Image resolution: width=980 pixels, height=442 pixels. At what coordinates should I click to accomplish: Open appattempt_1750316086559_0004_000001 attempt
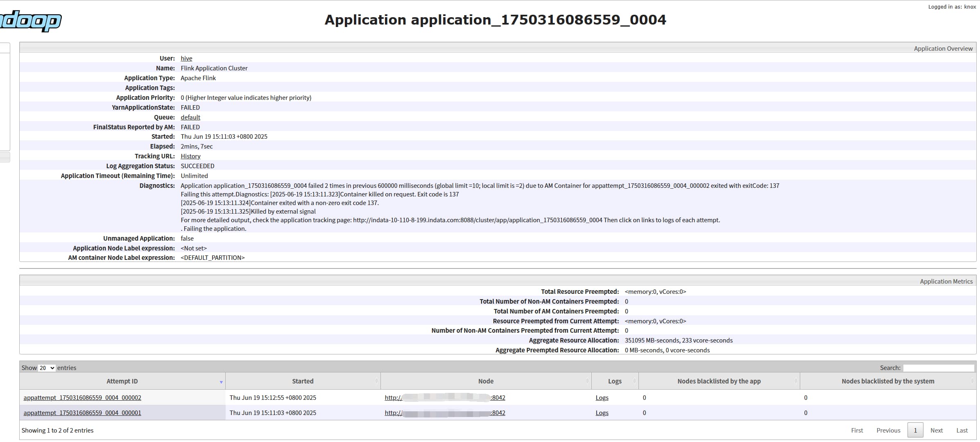coord(82,413)
